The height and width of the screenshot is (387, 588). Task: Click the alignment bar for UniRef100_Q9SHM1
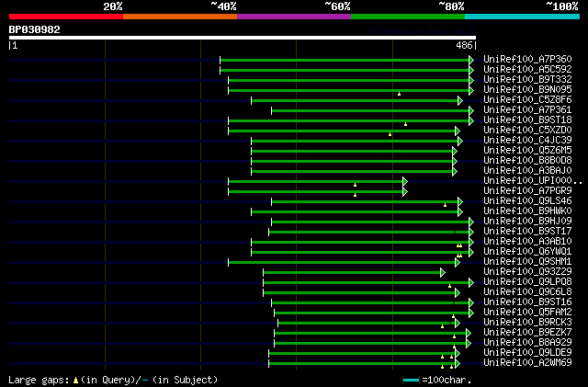pos(342,263)
